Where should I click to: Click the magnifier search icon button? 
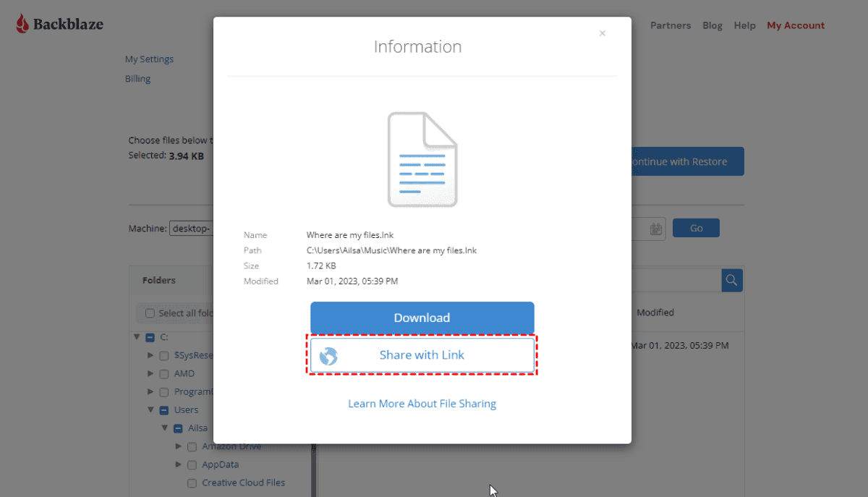point(732,280)
